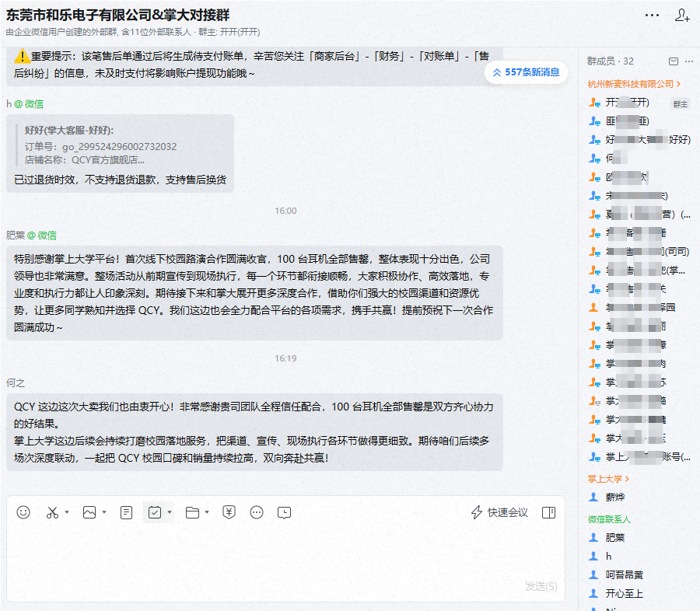The image size is (700, 611).
Task: Click sender name 肥棠 @ 微信 above message
Action: [31, 236]
